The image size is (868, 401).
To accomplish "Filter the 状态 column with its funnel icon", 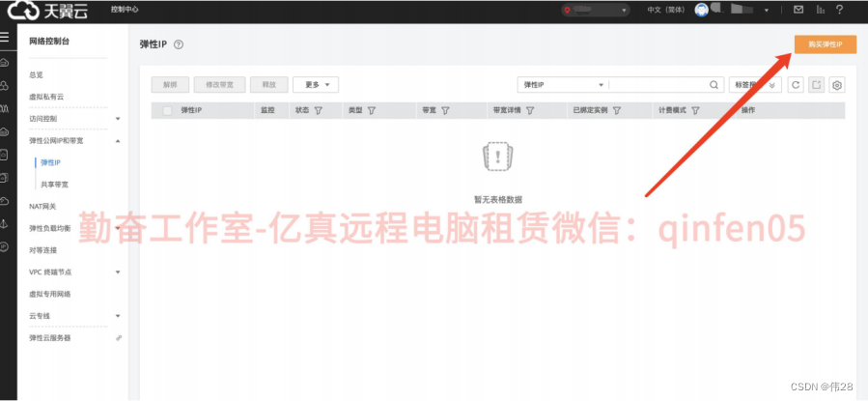I will pyautogui.click(x=319, y=111).
